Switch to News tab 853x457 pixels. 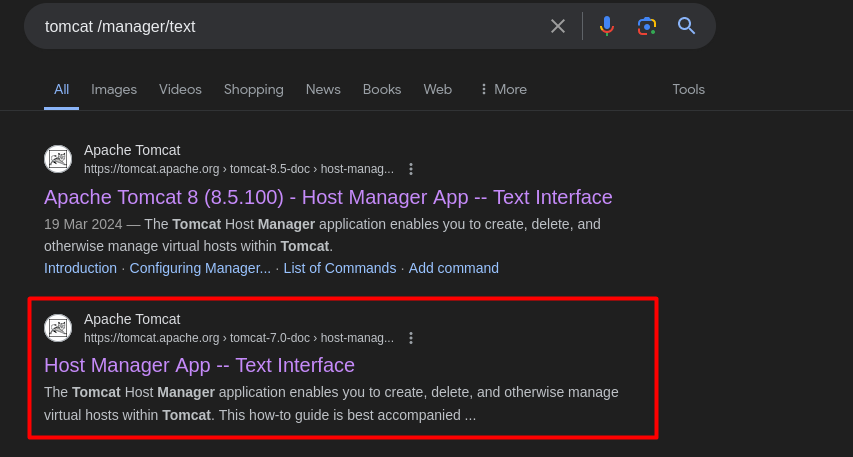pos(323,89)
